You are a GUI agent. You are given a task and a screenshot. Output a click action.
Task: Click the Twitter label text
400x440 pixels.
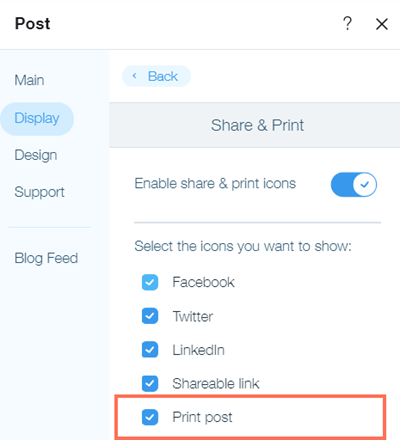[x=193, y=316]
